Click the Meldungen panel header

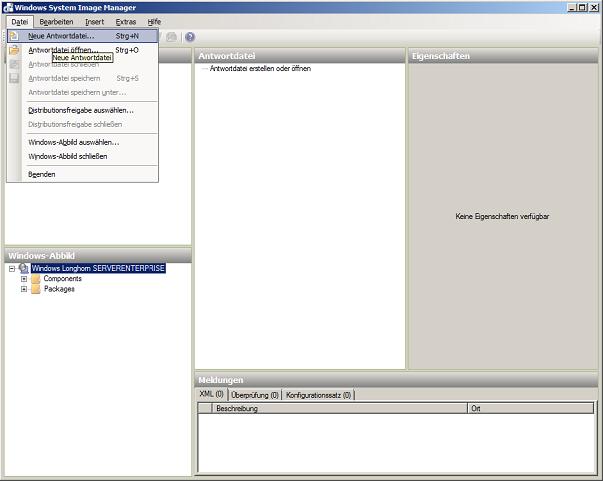396,380
